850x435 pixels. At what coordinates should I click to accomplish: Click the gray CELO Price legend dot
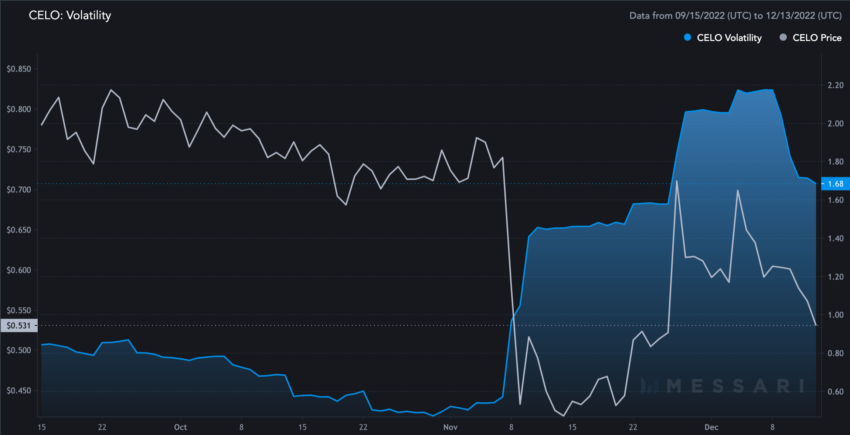tap(783, 38)
